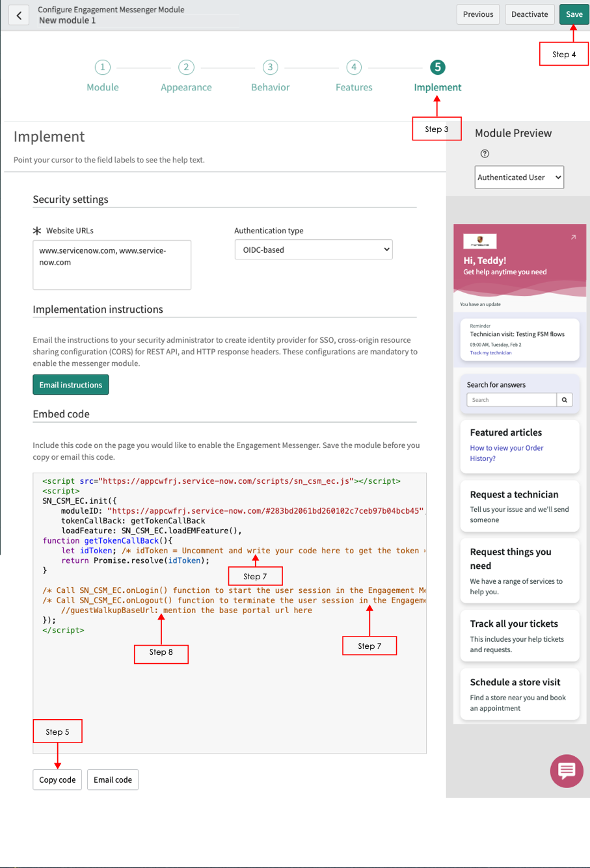Click the 'New module 1' title text
The width and height of the screenshot is (590, 868).
click(67, 20)
